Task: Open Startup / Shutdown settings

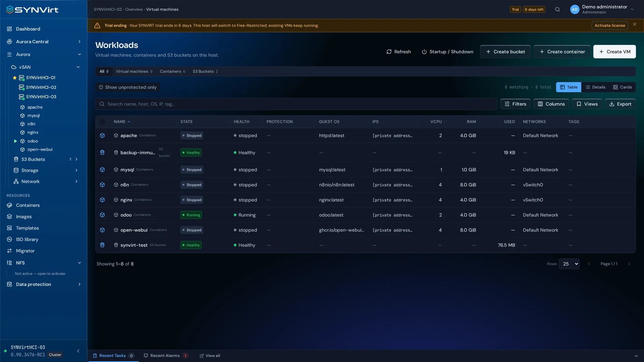Action: point(447,52)
